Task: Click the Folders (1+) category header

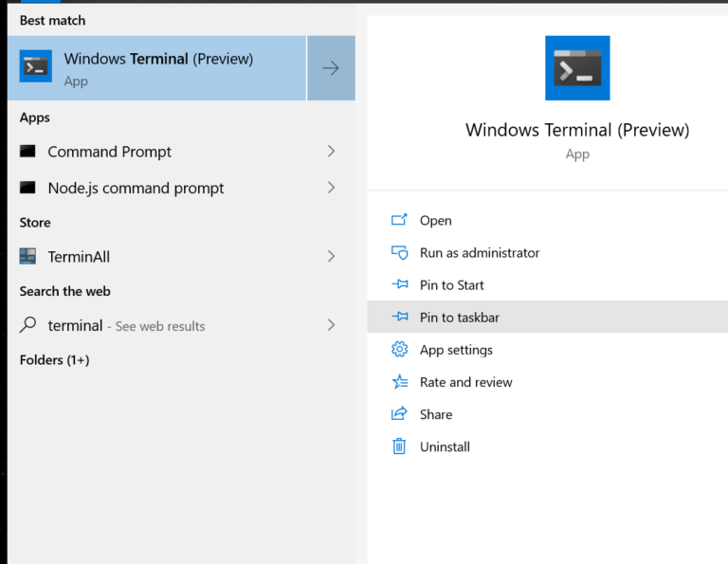Action: click(x=54, y=360)
